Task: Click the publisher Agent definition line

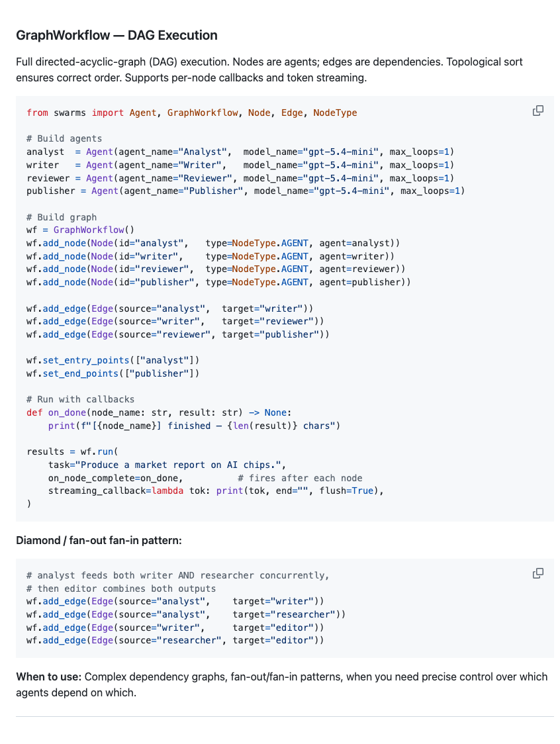Action: 246,191
